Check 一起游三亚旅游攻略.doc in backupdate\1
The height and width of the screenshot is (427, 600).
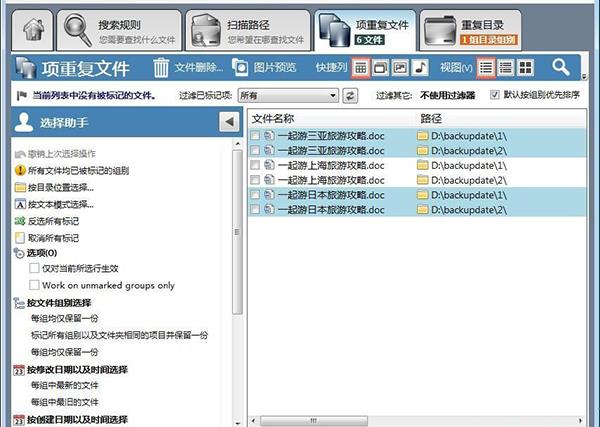coord(255,135)
